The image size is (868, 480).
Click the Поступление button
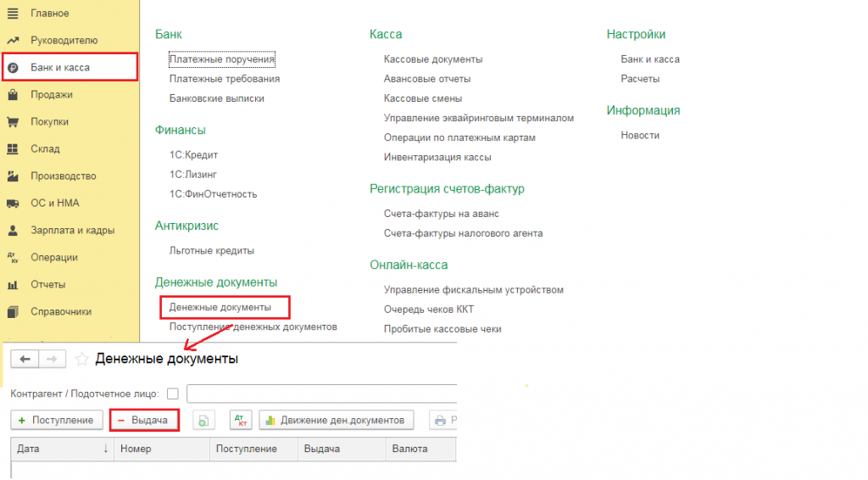(x=57, y=421)
